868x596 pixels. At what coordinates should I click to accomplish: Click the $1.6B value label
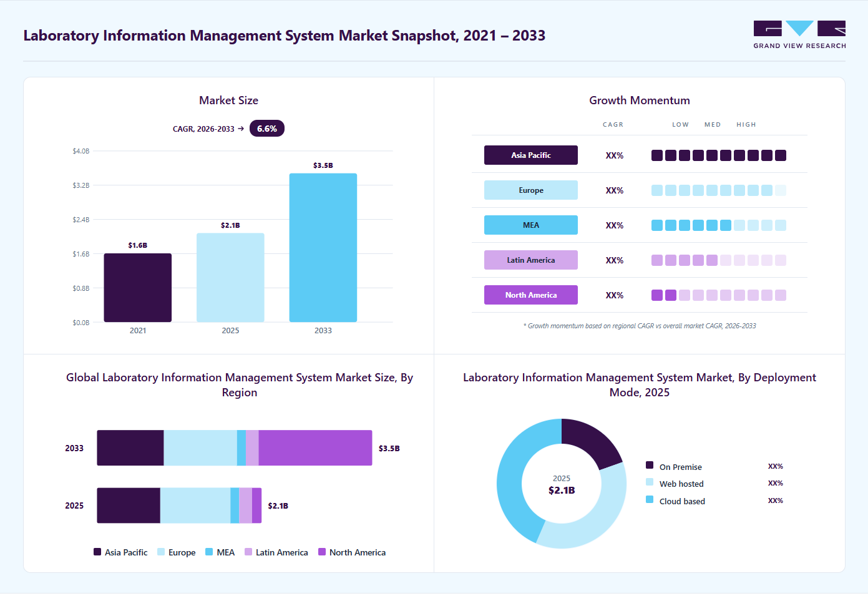tap(138, 245)
